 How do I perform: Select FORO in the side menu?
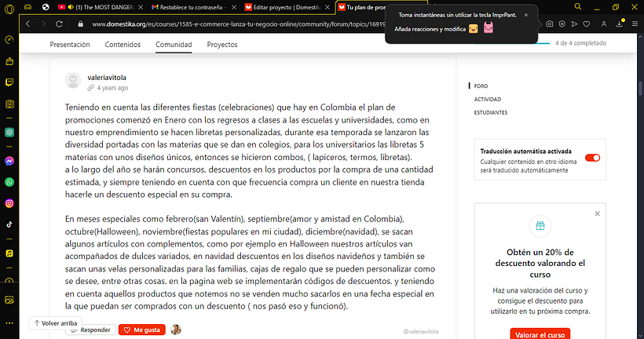tap(481, 86)
